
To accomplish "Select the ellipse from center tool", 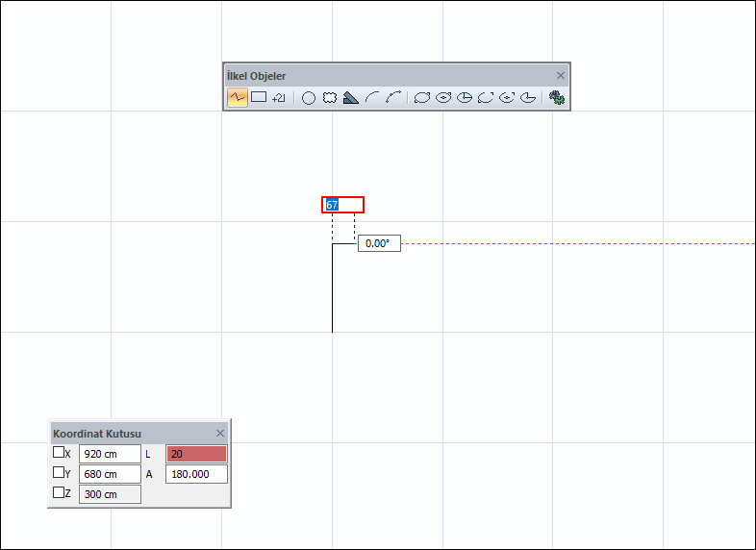I will pos(443,98).
